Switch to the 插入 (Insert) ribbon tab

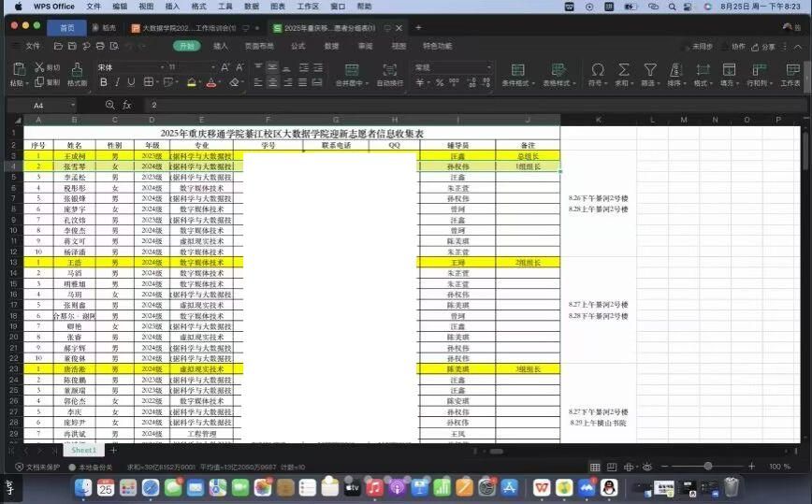point(221,46)
